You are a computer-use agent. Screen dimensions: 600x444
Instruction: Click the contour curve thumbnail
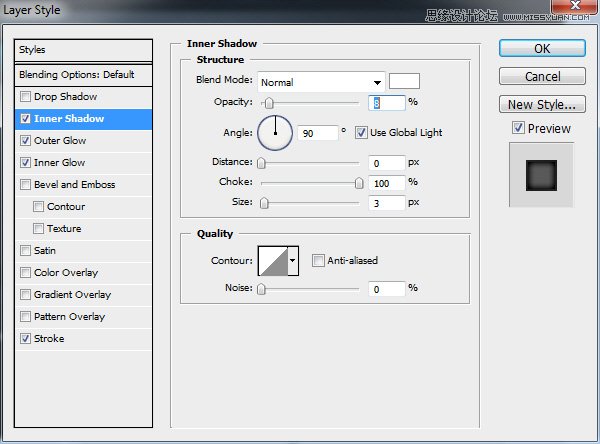coord(273,261)
